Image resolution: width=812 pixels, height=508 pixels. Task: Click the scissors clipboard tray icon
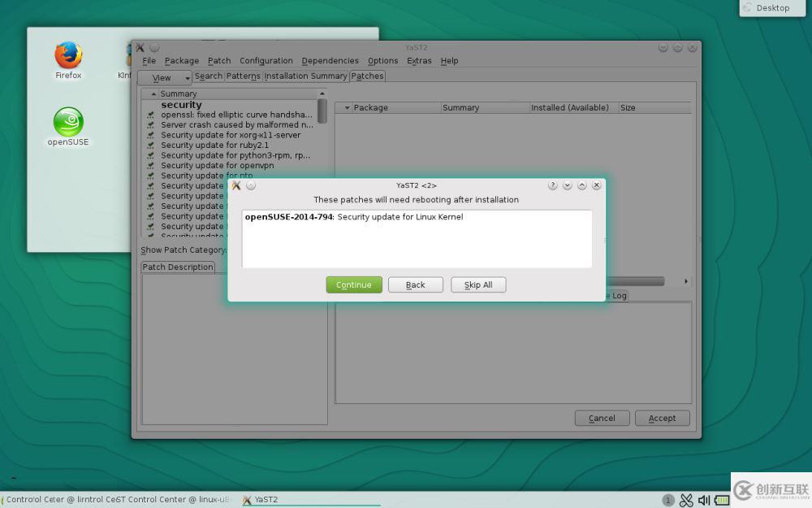(x=686, y=500)
